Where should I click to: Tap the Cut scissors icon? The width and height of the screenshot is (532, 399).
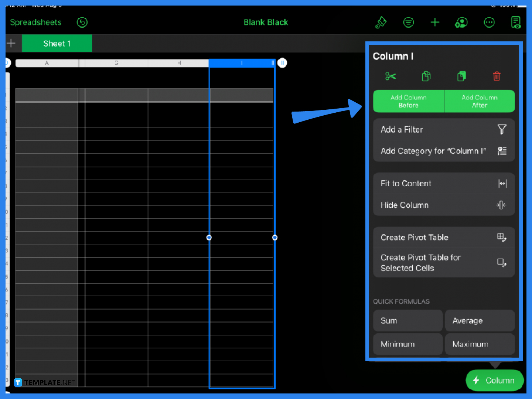point(391,76)
